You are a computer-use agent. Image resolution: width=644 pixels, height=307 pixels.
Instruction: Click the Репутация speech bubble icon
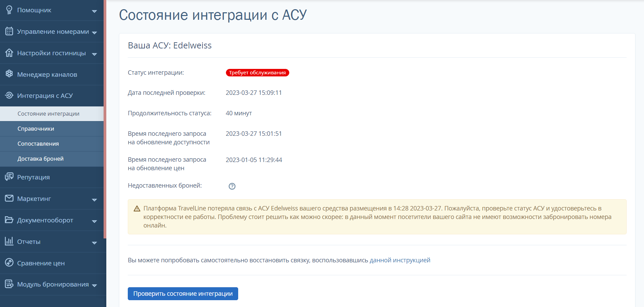coord(9,177)
